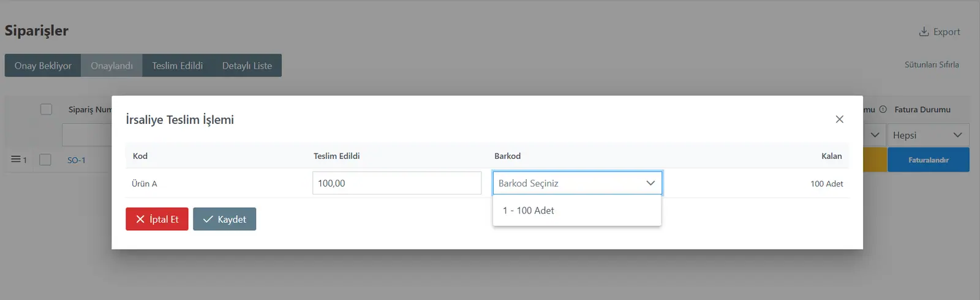Expand the Hepsi filter dropdown
The width and height of the screenshot is (980, 300).
pyautogui.click(x=929, y=135)
